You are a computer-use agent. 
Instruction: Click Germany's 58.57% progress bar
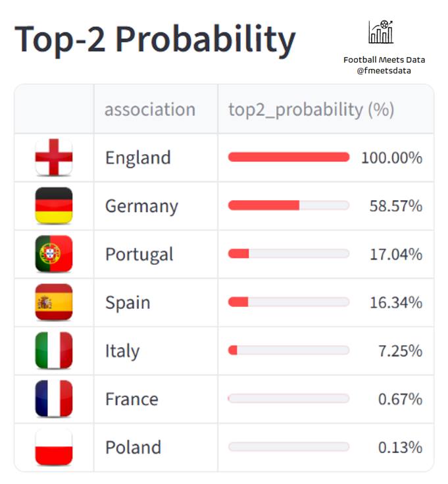(289, 205)
